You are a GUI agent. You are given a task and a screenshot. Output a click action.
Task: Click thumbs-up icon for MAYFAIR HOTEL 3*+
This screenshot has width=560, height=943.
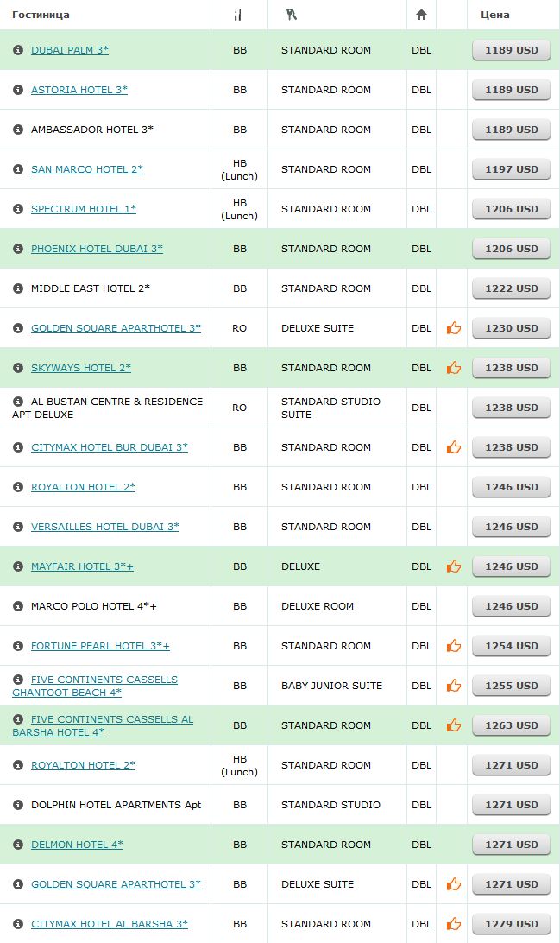(x=454, y=566)
